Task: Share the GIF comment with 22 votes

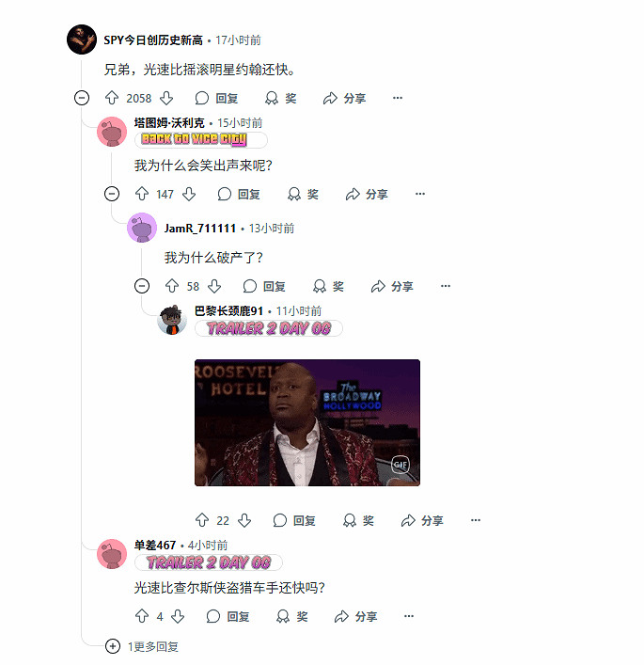Action: (x=422, y=520)
